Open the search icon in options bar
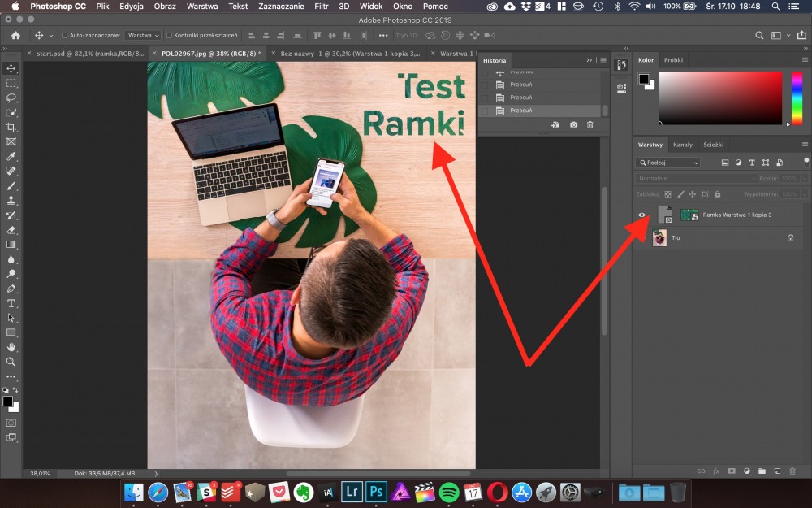The width and height of the screenshot is (812, 508). click(x=759, y=35)
